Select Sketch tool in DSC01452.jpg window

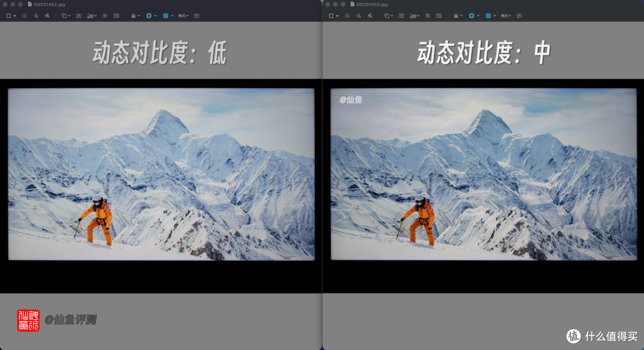point(36,16)
